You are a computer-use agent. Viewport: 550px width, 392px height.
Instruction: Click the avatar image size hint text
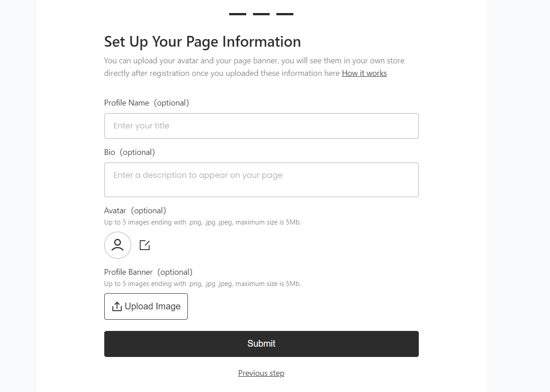(x=202, y=222)
